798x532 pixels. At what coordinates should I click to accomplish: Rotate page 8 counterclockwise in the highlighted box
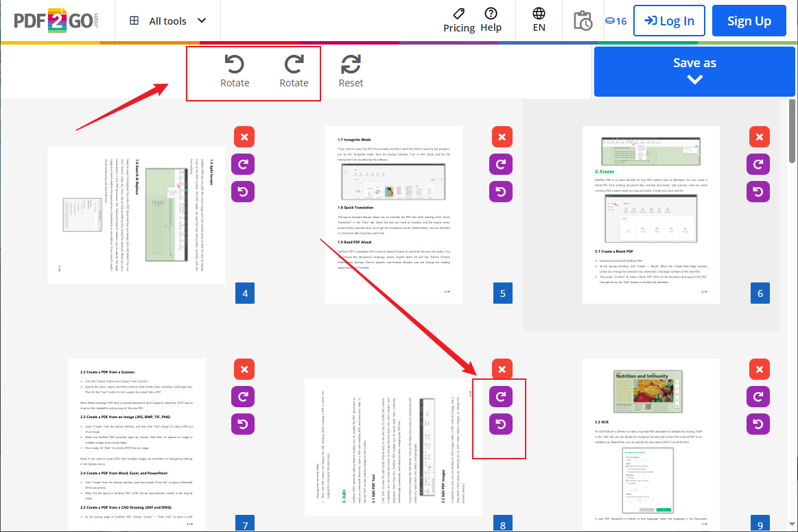click(x=501, y=424)
